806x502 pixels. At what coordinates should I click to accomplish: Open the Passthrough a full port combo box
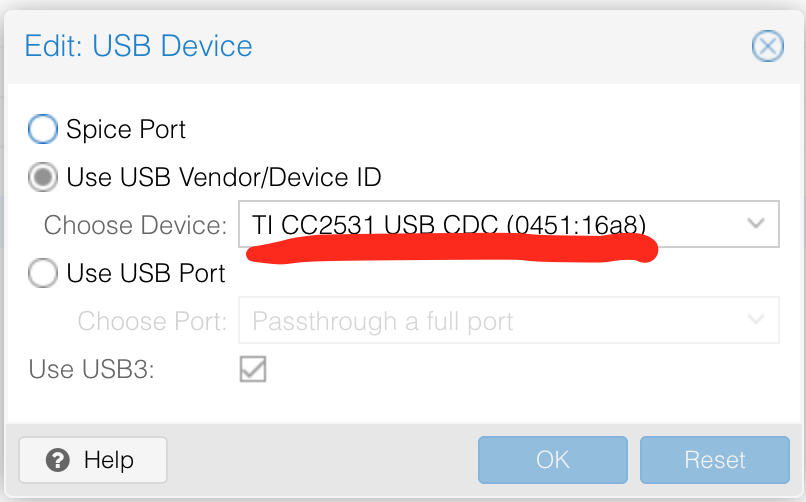(x=509, y=320)
